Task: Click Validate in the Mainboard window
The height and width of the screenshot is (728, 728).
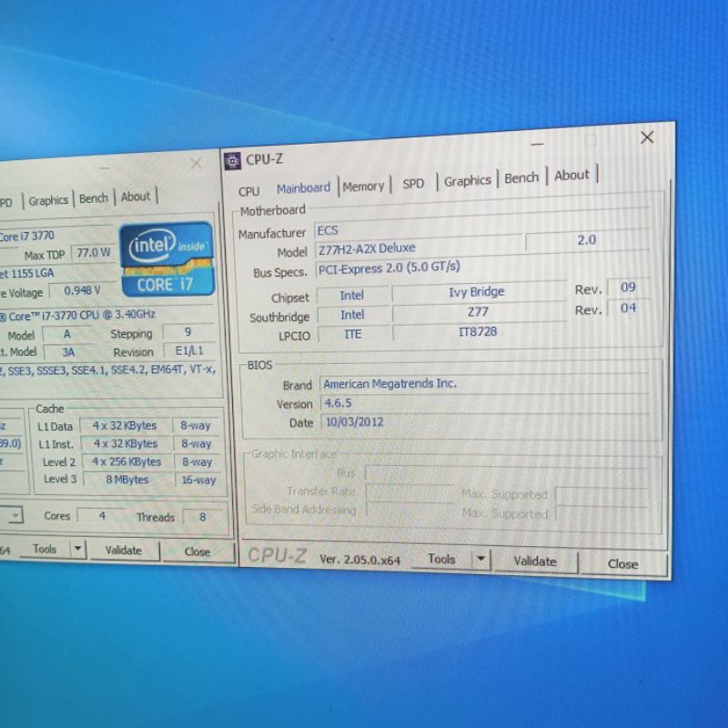Action: 534,561
